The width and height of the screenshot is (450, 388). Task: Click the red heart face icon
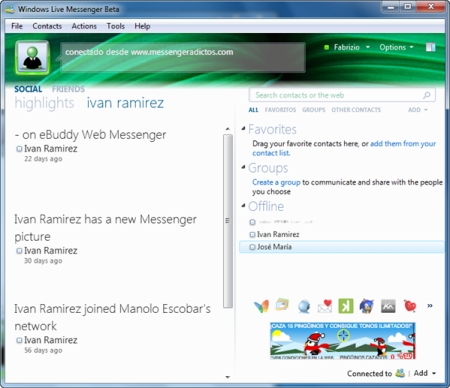click(x=410, y=306)
